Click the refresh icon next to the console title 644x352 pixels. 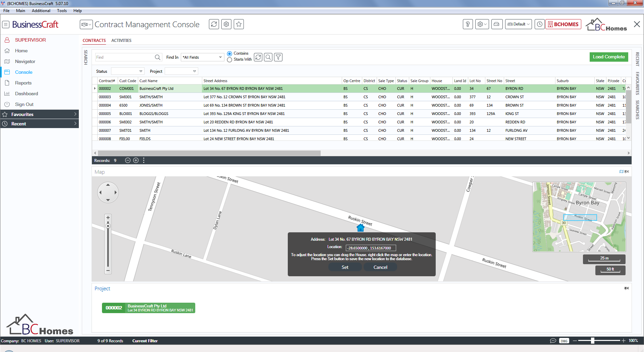click(214, 24)
